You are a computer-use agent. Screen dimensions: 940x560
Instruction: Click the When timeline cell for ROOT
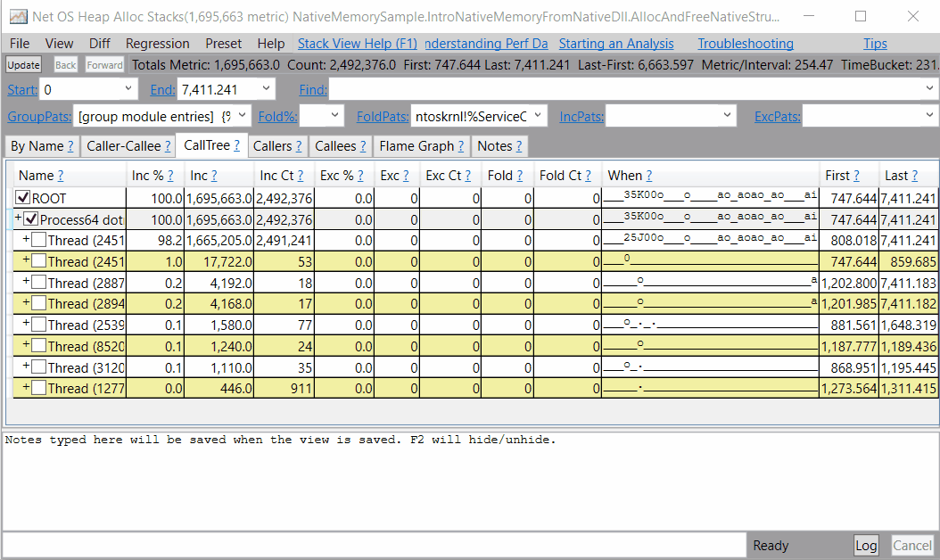pos(710,197)
